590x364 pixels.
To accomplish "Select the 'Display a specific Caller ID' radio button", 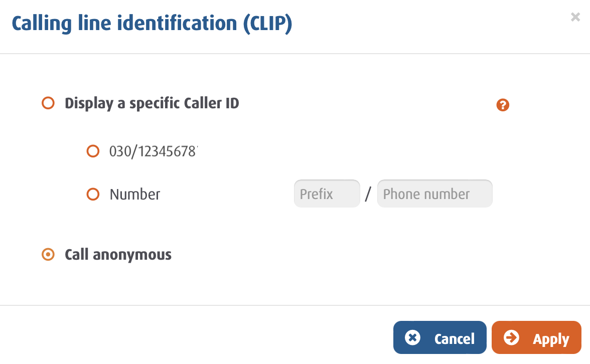I will point(48,104).
